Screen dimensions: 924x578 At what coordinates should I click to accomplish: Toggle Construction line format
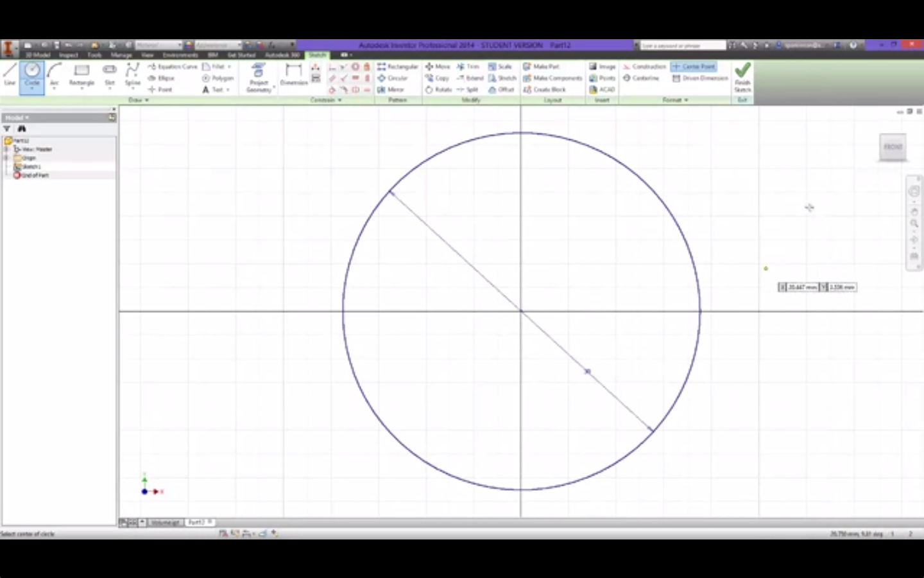(x=644, y=67)
